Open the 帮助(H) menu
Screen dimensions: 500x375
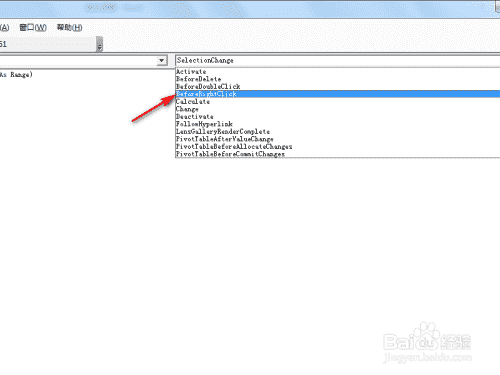coord(70,28)
